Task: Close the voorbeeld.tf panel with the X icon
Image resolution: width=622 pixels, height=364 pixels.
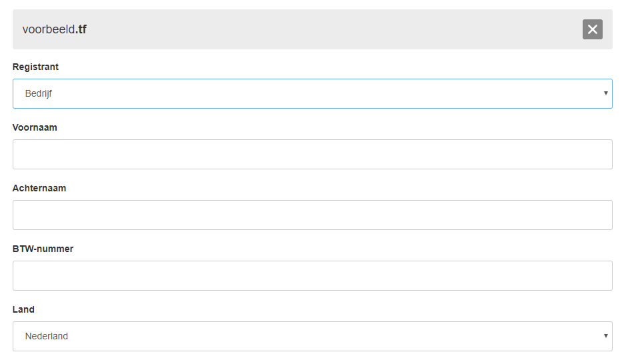Action: click(592, 29)
